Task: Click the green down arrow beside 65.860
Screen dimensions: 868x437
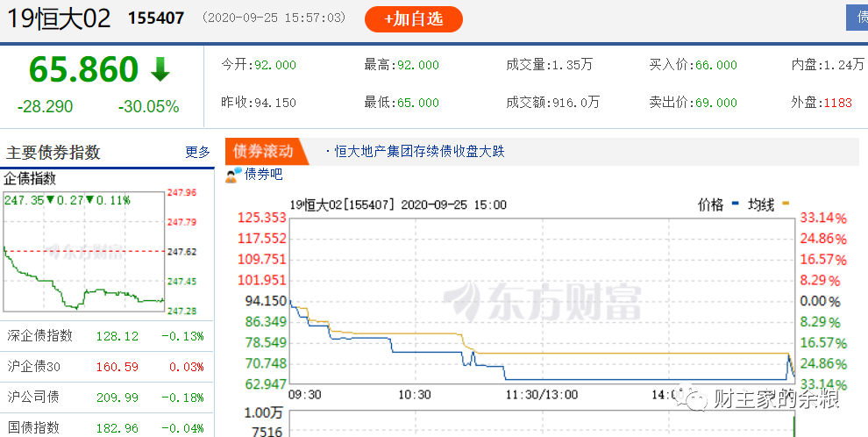Action: [160, 69]
